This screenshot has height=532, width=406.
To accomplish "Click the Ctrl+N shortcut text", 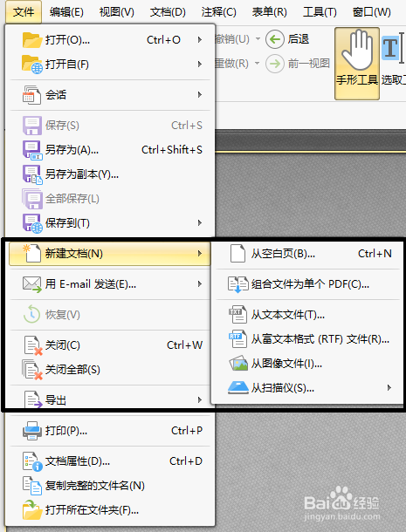I will tap(375, 254).
